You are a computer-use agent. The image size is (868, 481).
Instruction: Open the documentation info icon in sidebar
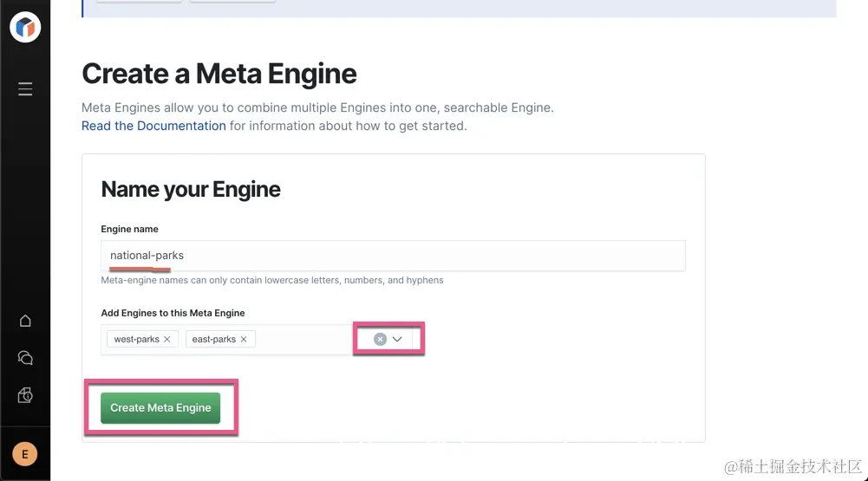coord(25,395)
